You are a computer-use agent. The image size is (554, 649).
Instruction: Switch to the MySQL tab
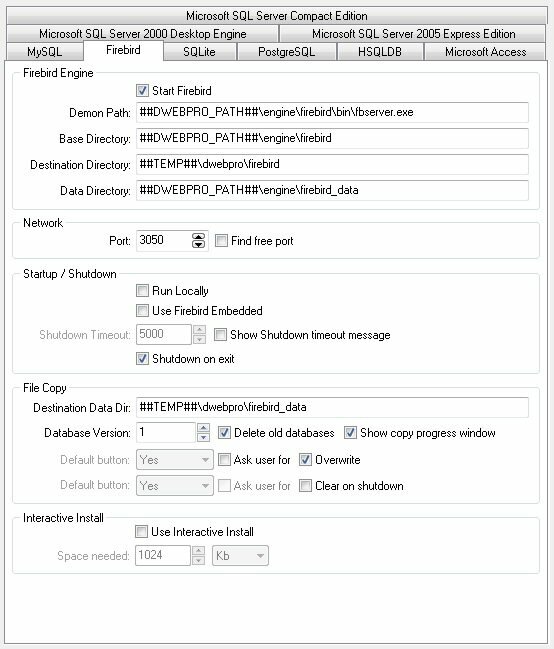click(x=45, y=52)
